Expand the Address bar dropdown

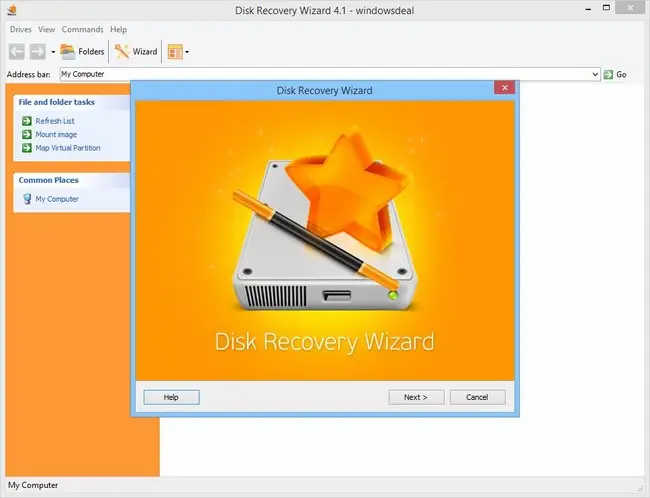[x=595, y=75]
